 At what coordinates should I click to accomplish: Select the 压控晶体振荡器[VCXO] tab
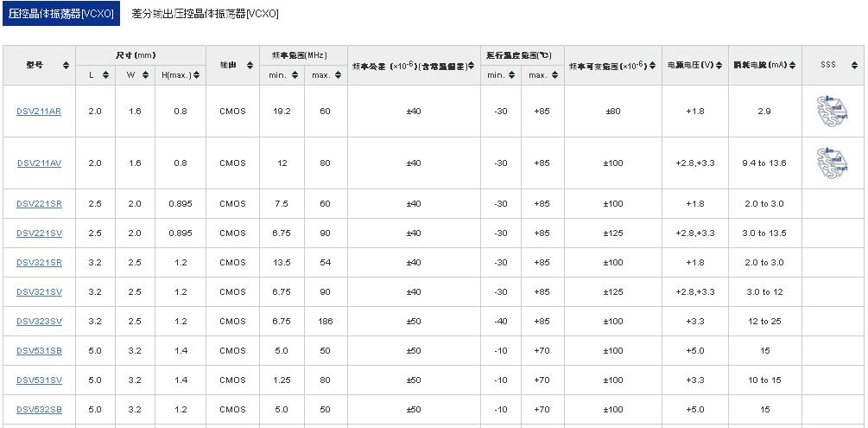click(61, 14)
